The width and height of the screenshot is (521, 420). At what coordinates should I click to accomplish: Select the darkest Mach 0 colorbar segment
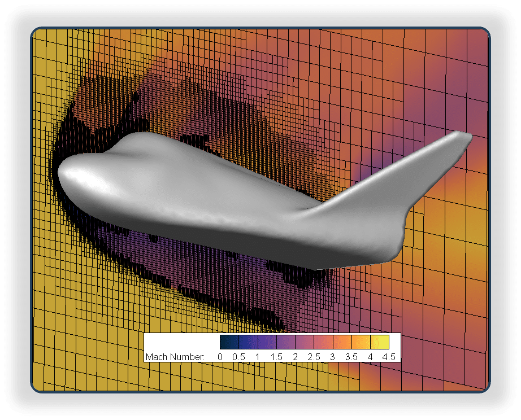pyautogui.click(x=227, y=343)
